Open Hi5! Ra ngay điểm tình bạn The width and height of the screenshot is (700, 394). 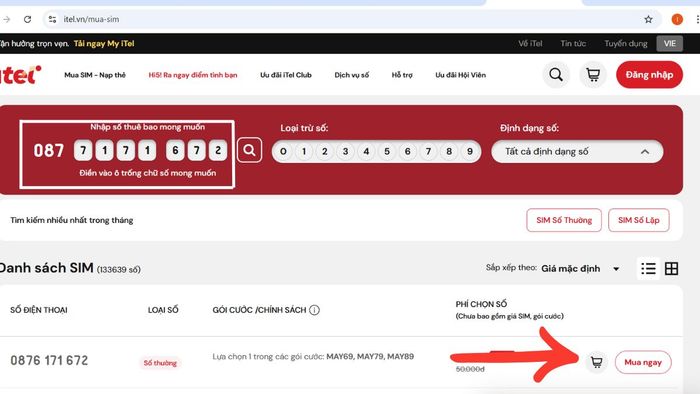(x=193, y=75)
